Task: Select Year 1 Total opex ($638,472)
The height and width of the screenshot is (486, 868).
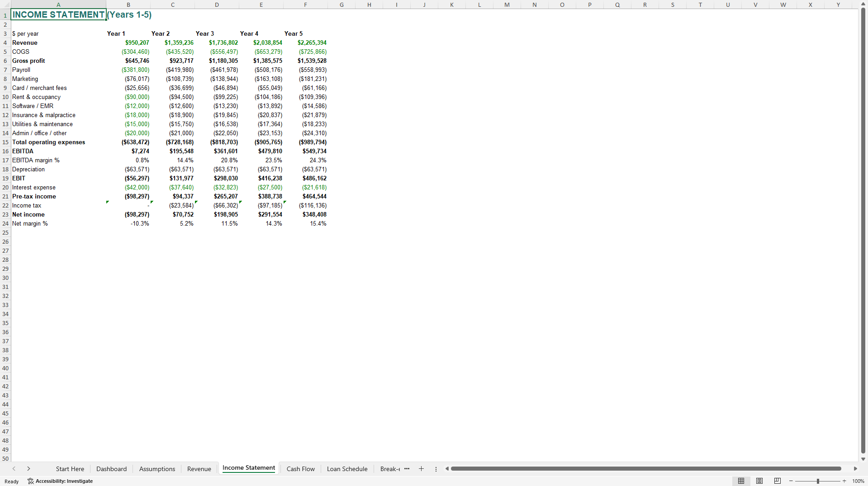Action: [128, 142]
